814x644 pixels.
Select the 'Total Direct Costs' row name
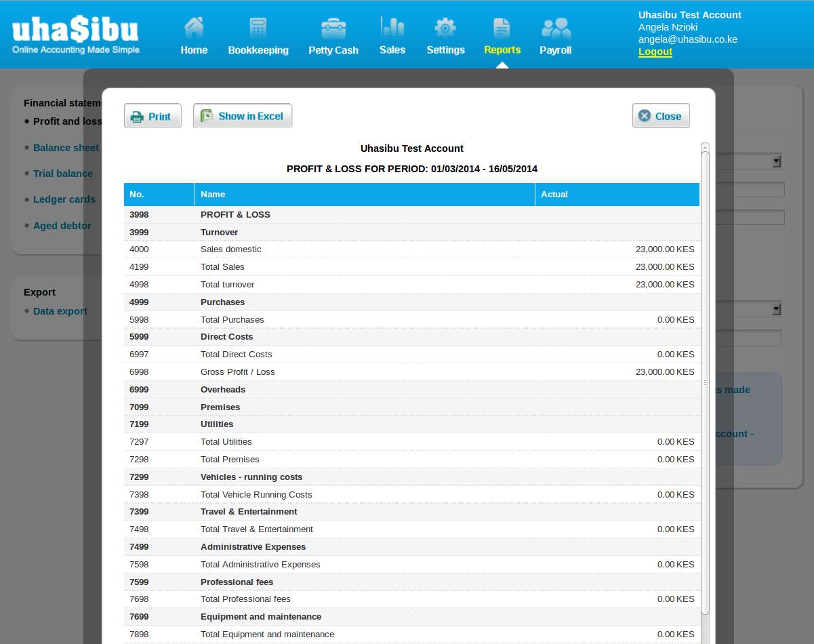[x=237, y=355]
